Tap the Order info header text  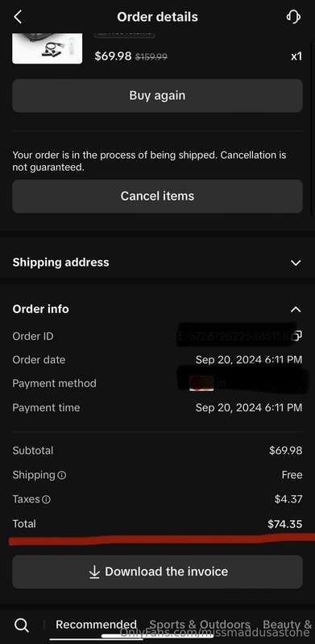[41, 309]
